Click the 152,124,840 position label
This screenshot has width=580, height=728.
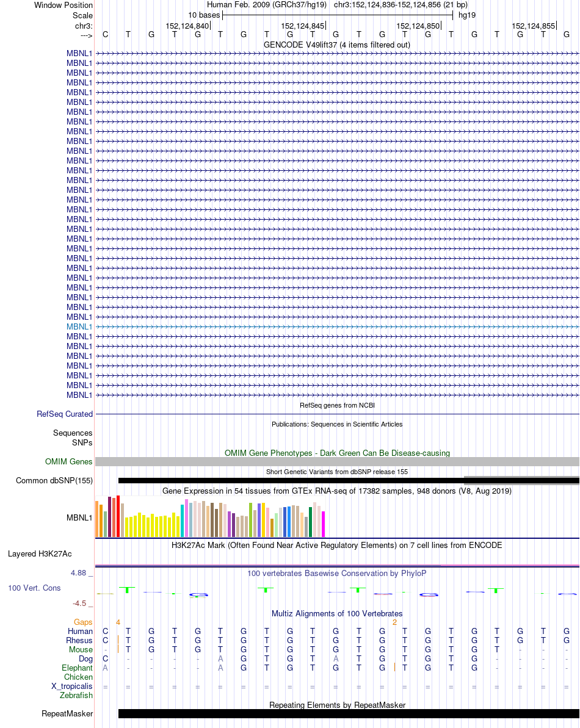click(187, 26)
